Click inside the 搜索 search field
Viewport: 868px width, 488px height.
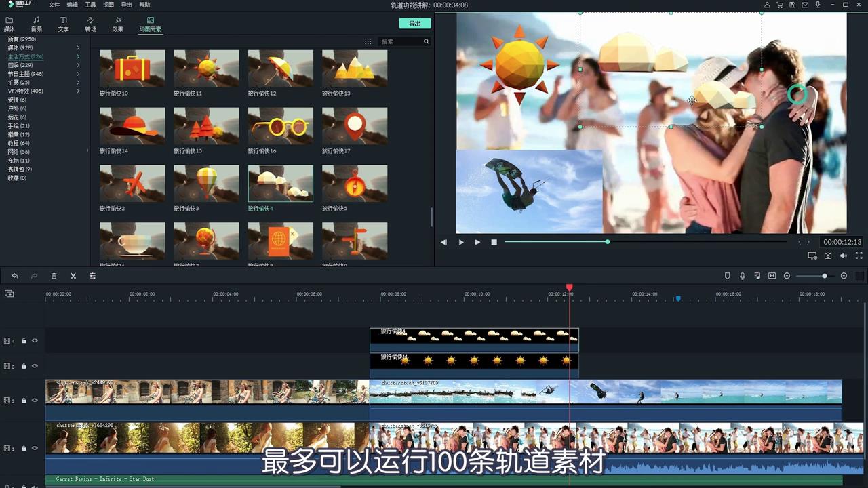click(x=400, y=41)
